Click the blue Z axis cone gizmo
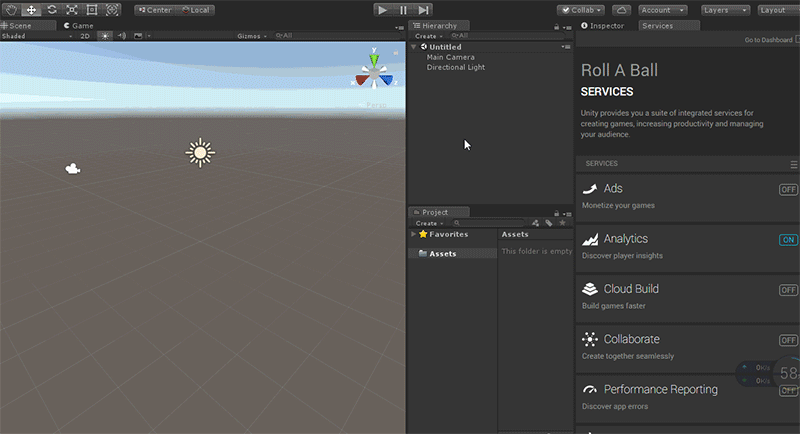This screenshot has width=800, height=434. point(387,80)
